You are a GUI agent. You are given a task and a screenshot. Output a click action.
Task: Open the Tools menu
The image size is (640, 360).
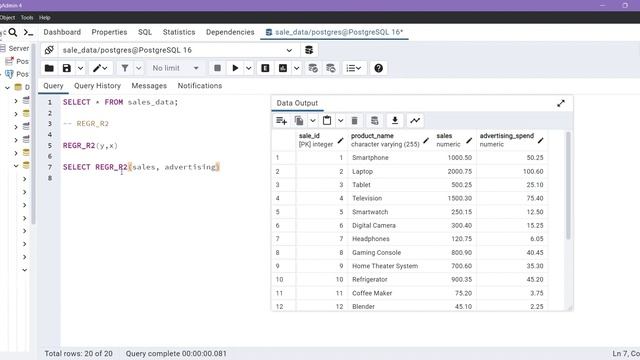tap(27, 18)
